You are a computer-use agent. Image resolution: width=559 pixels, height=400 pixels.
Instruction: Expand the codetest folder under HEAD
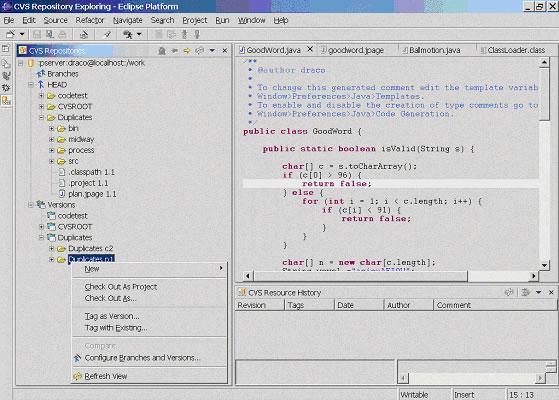(41, 96)
